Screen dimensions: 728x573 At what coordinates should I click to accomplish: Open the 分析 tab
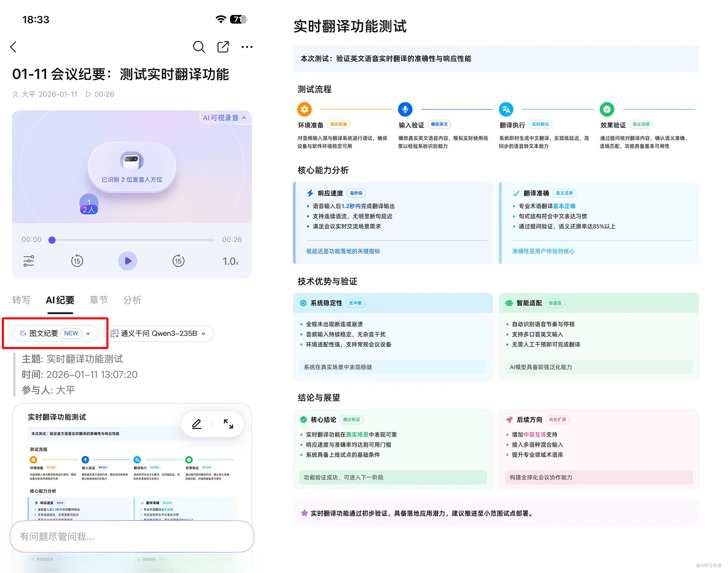click(132, 300)
